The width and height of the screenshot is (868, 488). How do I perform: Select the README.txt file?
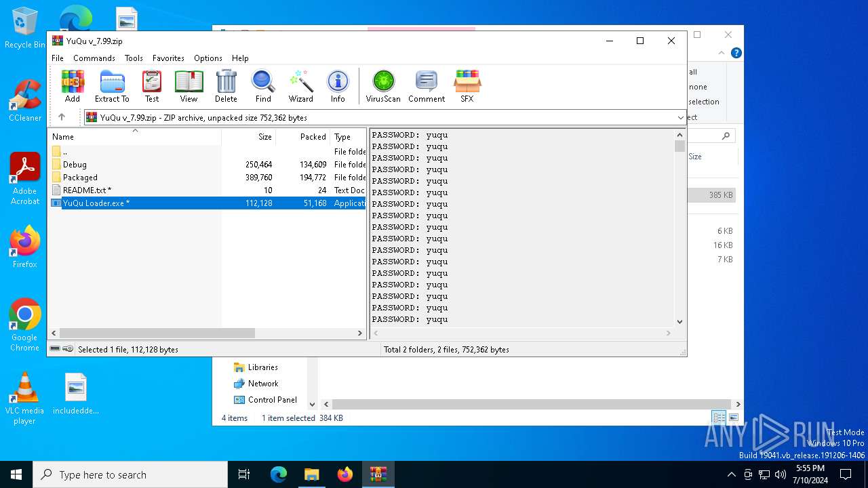click(x=208, y=190)
